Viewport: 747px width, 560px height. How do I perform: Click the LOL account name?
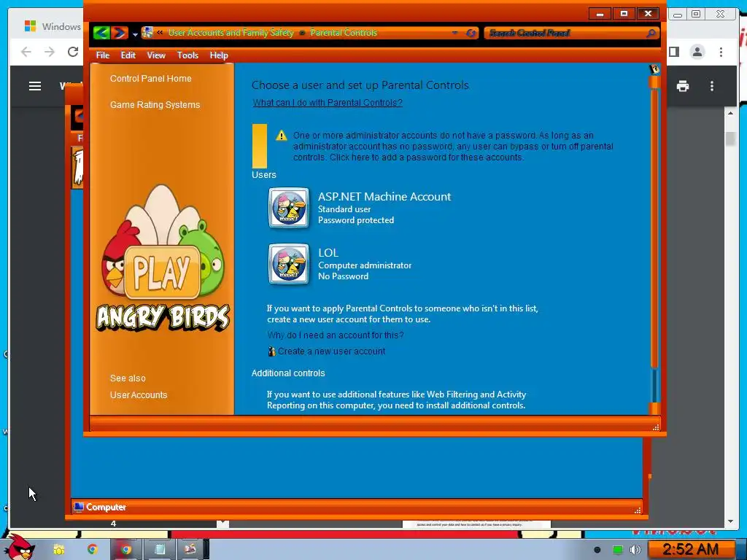328,253
